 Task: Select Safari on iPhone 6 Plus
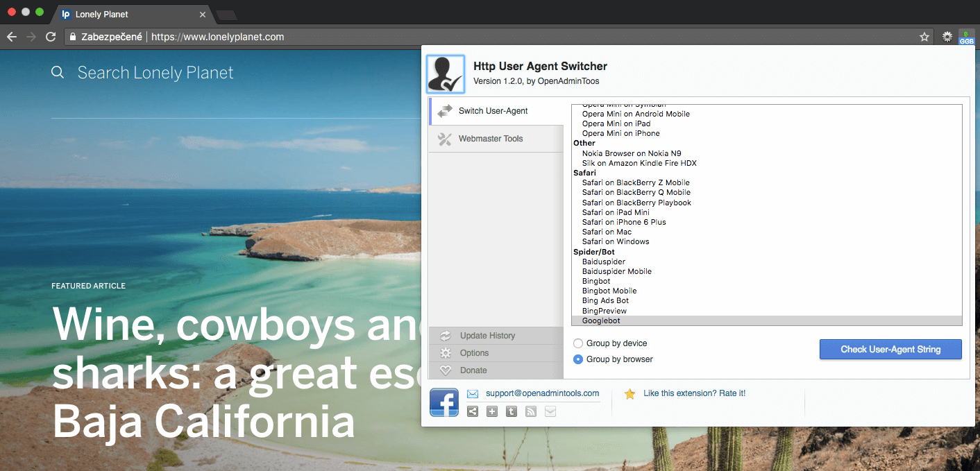coord(624,222)
